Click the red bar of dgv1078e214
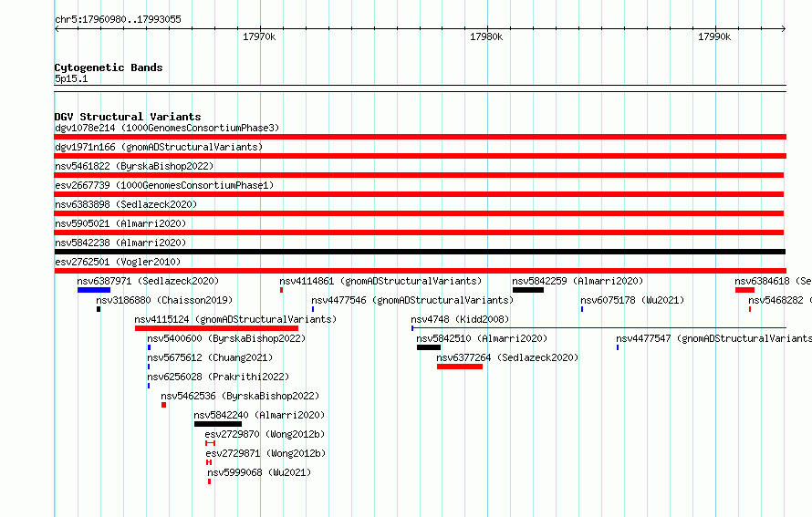Screen dimensions: 812x517 pos(420,137)
